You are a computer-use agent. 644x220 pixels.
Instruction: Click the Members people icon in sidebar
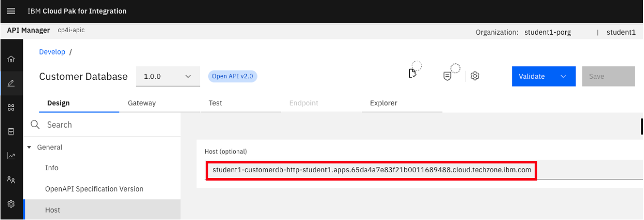pyautogui.click(x=11, y=180)
